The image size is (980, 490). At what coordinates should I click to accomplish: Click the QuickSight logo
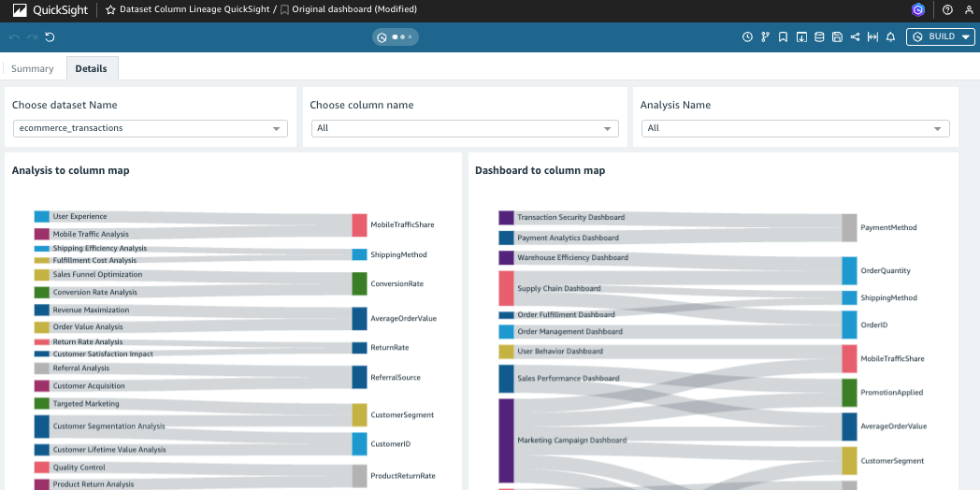pos(50,10)
